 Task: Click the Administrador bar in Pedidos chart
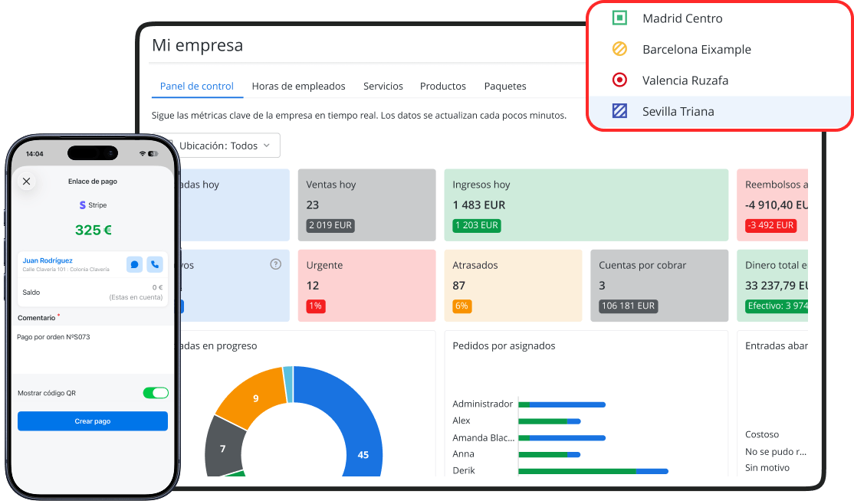coord(562,404)
